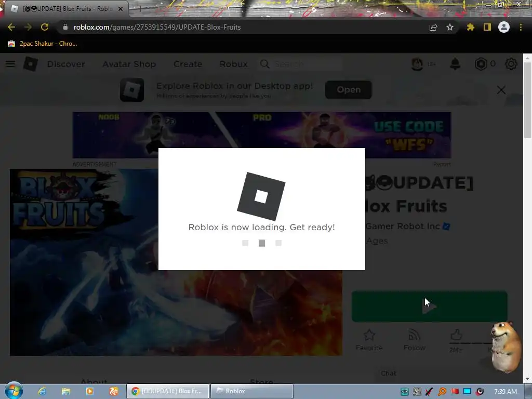532x399 pixels.
Task: Open magnifier search tray icon
Action: 442,391
